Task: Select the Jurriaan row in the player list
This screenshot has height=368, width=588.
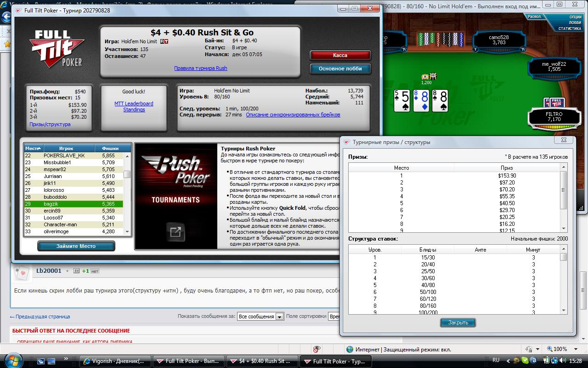Action: click(73, 176)
